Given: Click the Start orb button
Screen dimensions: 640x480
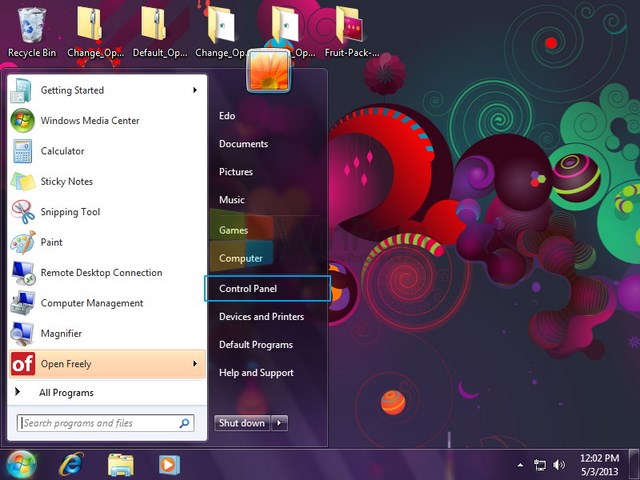Looking at the screenshot, I should (x=20, y=465).
